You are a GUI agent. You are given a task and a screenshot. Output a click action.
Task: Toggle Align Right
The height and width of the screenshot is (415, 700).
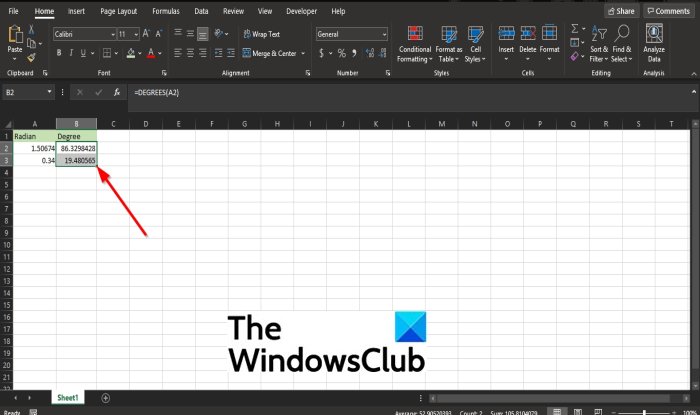click(203, 53)
